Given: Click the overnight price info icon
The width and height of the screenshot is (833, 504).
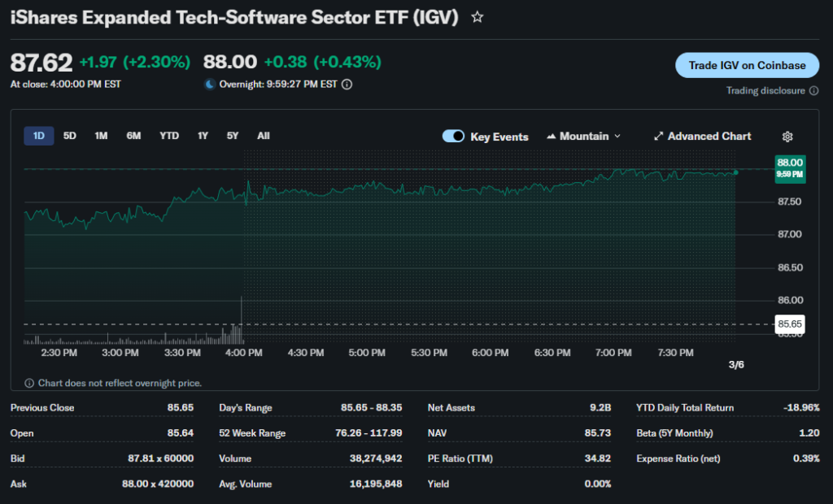Looking at the screenshot, I should tap(347, 84).
